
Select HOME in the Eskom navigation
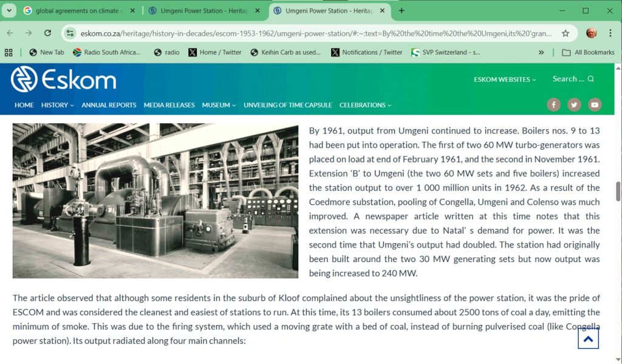point(24,105)
